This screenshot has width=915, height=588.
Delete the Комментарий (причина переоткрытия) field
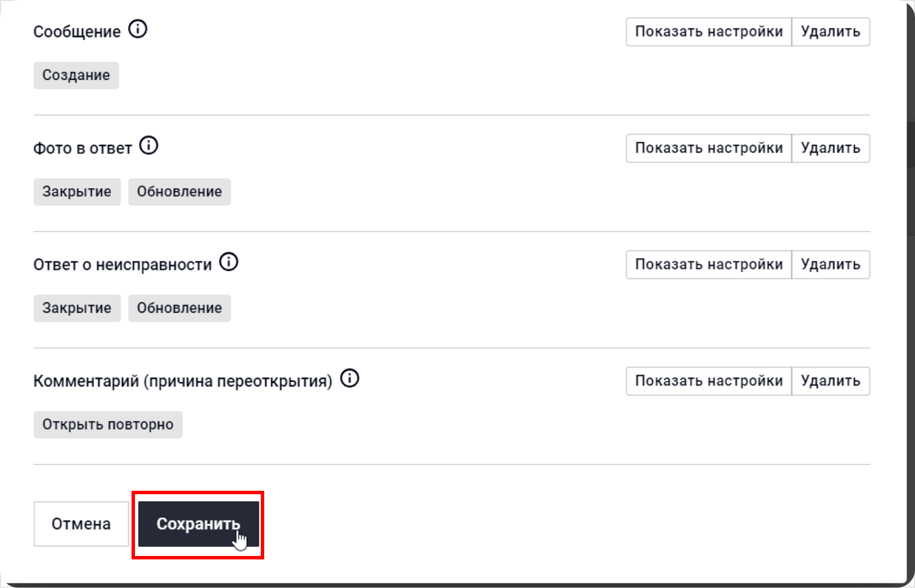click(x=830, y=381)
